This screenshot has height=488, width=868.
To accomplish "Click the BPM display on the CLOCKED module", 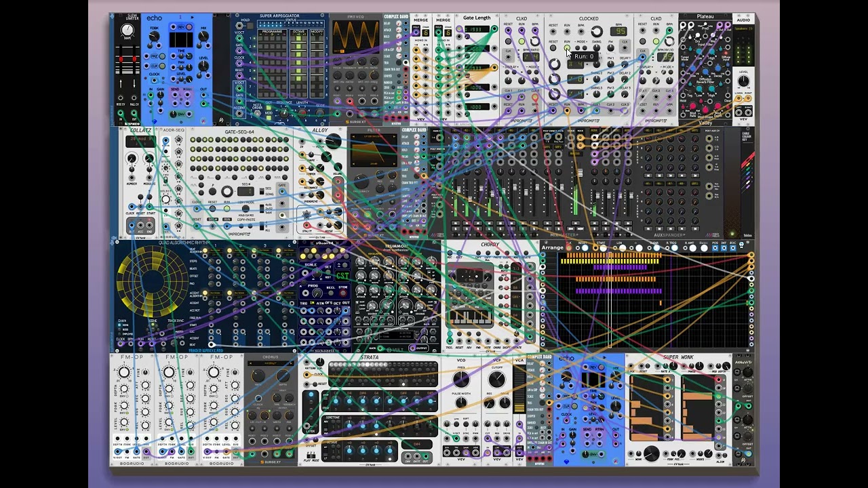I will (x=619, y=31).
